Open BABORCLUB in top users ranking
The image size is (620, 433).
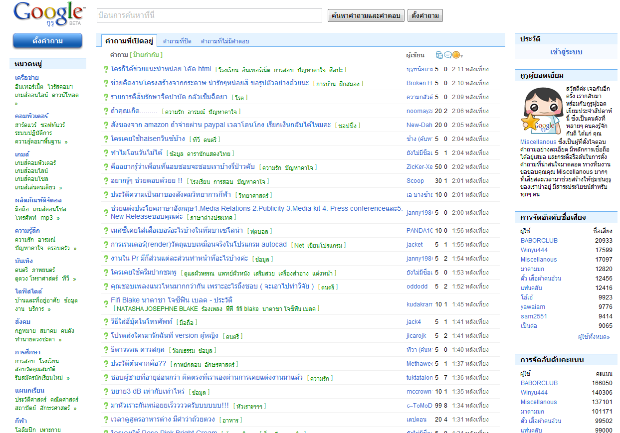538,212
